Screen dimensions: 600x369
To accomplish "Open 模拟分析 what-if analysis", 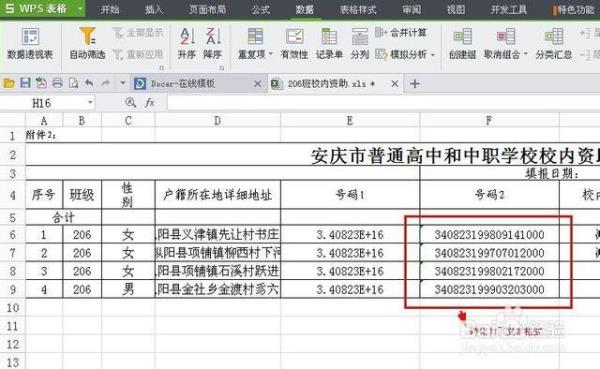I will (405, 55).
